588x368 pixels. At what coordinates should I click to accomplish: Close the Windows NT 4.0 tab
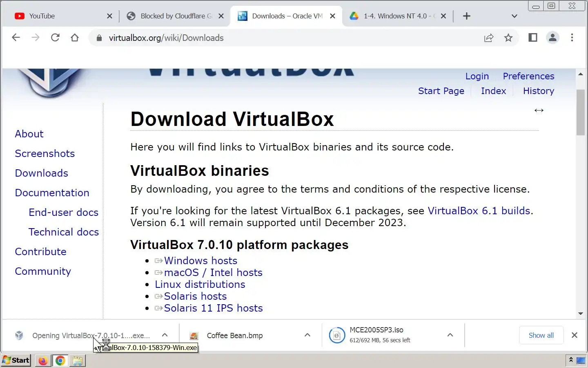443,16
